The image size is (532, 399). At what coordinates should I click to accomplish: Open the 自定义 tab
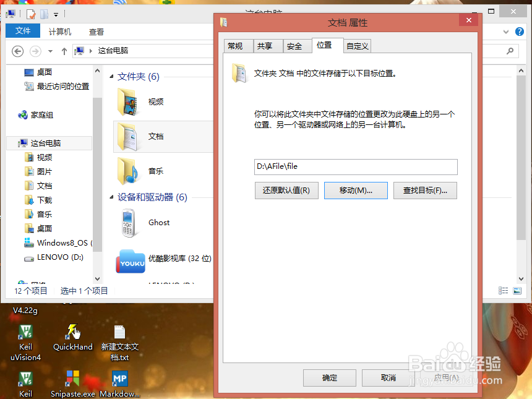[357, 46]
